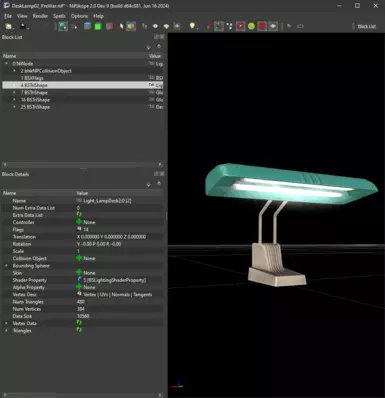Click the yellow diamond toolbar icon
Image resolution: width=385 pixels, height=398 pixels.
166,26
